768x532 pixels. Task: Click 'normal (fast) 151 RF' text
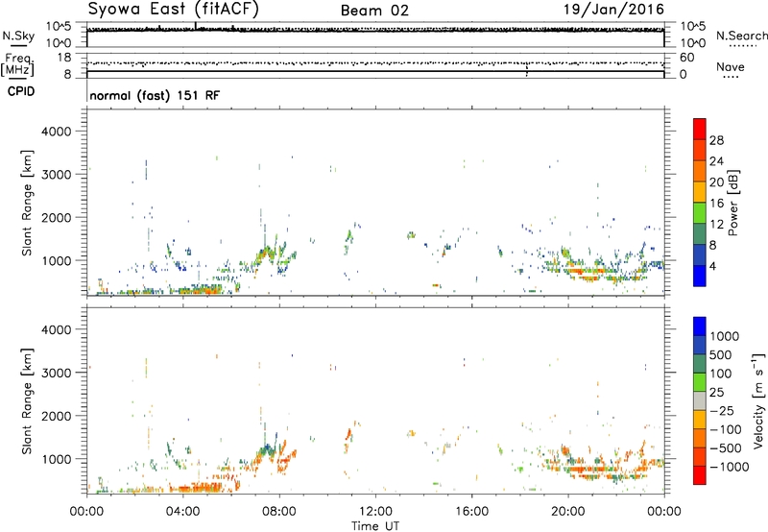(x=155, y=95)
